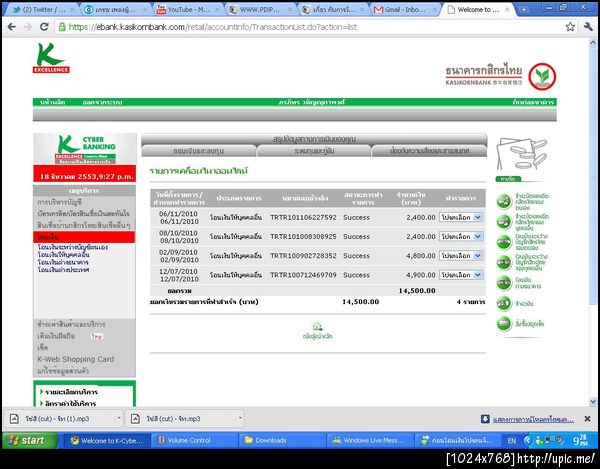600x469 pixels.
Task: Click green icon for transfer between own Kasikorn accounts
Action: coord(504,242)
